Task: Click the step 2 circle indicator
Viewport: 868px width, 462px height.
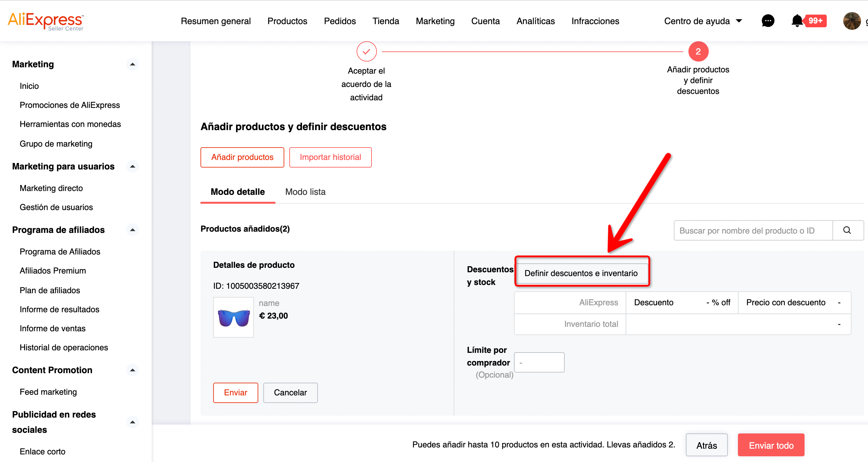Action: pos(698,51)
